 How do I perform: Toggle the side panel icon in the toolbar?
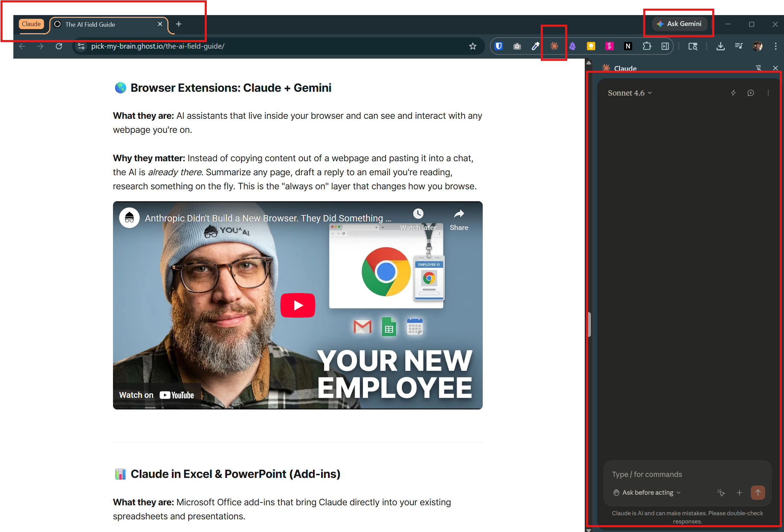[665, 46]
